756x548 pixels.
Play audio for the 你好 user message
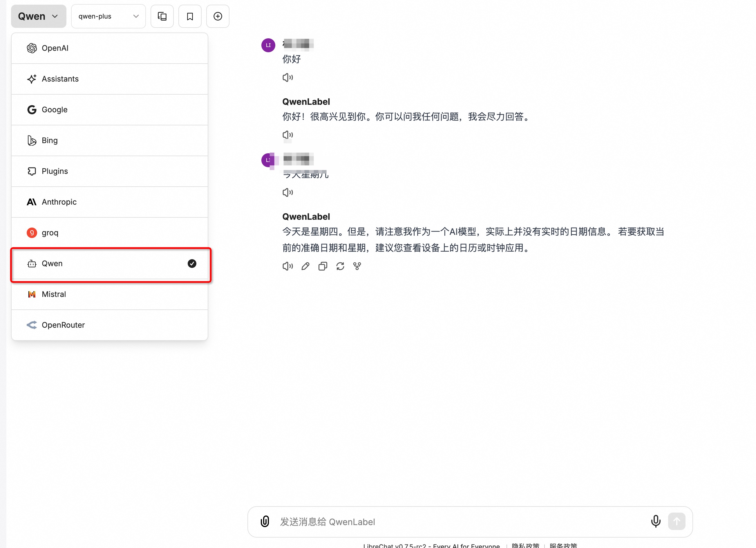click(x=288, y=77)
